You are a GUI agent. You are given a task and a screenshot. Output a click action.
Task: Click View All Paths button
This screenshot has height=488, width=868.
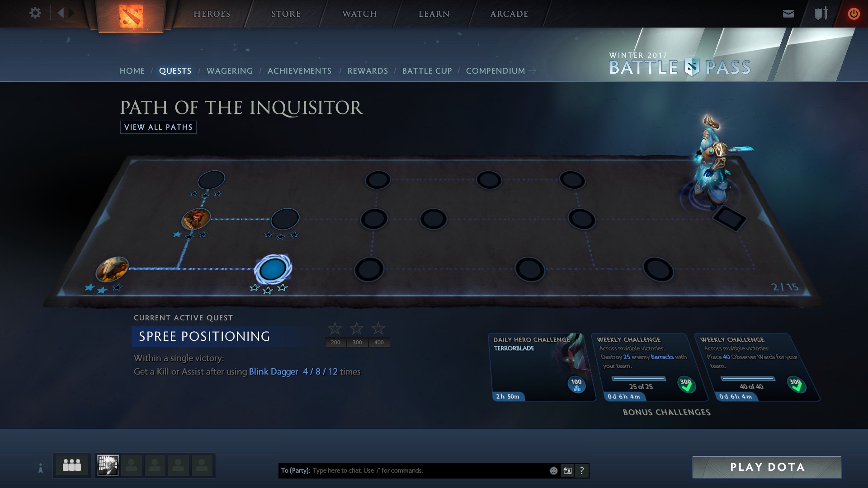point(158,127)
